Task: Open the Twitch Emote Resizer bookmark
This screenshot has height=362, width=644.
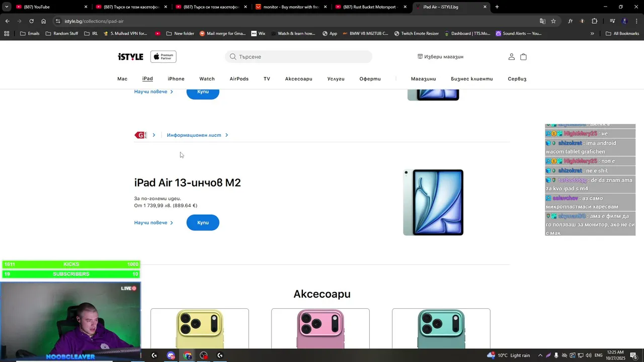Action: (x=416, y=34)
